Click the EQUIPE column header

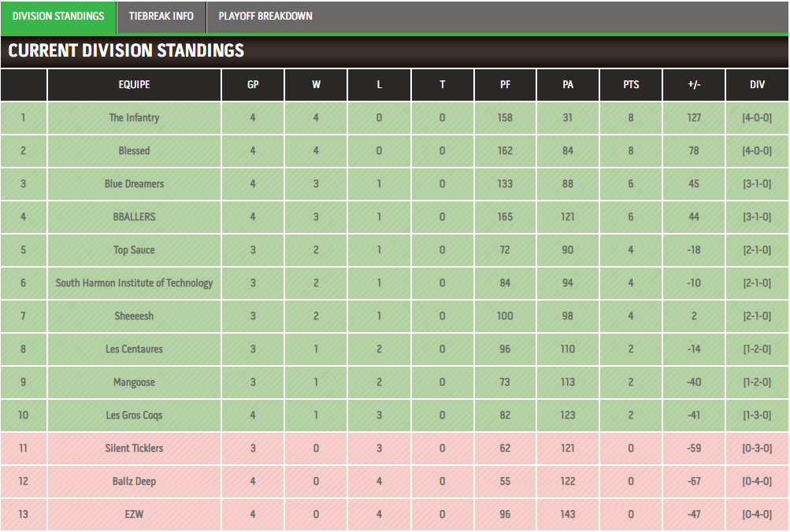tap(134, 84)
